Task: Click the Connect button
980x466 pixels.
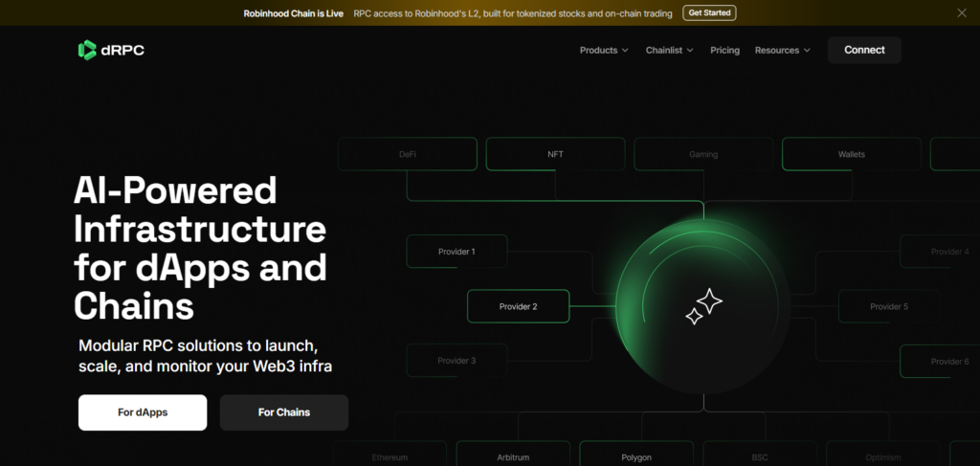Action: 864,50
